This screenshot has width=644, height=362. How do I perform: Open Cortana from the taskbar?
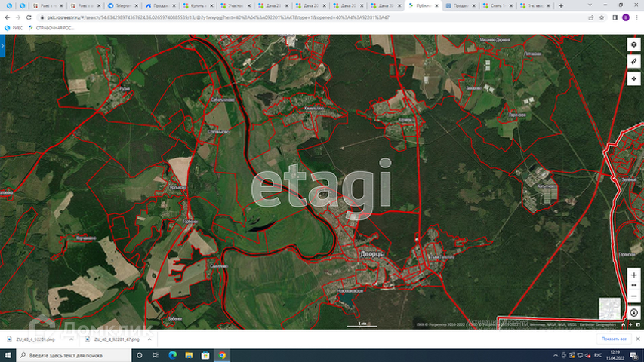pyautogui.click(x=139, y=355)
